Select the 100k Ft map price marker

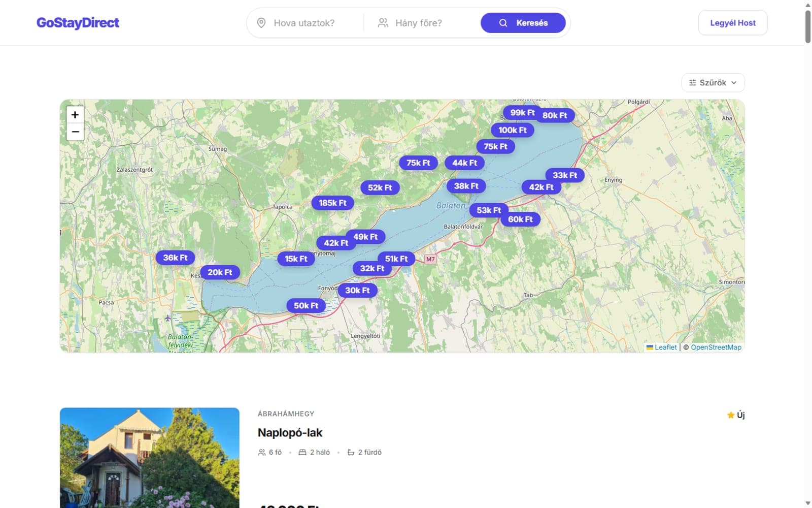point(513,130)
